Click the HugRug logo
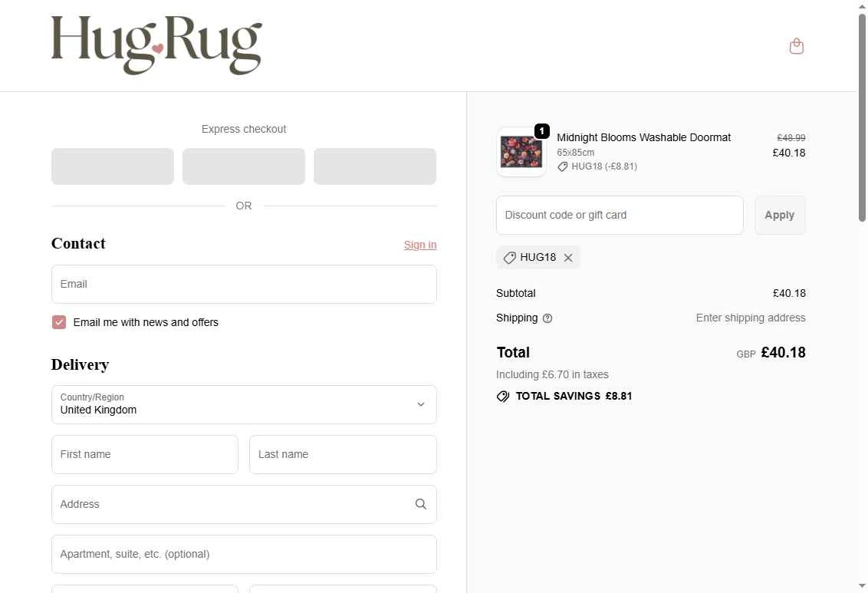The height and width of the screenshot is (593, 868). coord(156,45)
